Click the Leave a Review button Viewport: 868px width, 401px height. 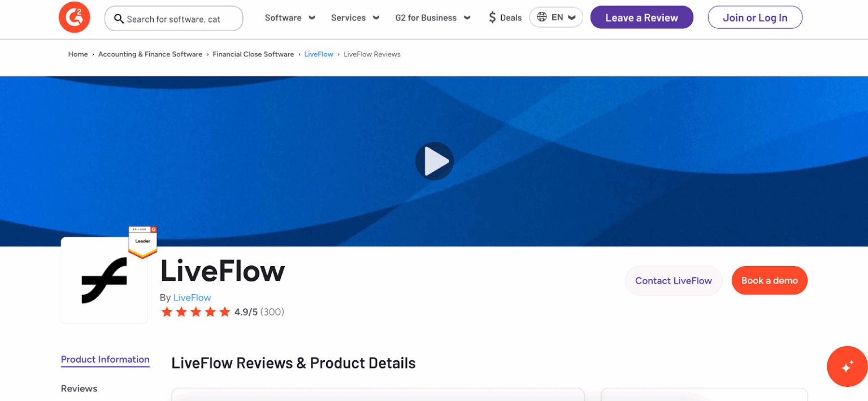[x=641, y=17]
